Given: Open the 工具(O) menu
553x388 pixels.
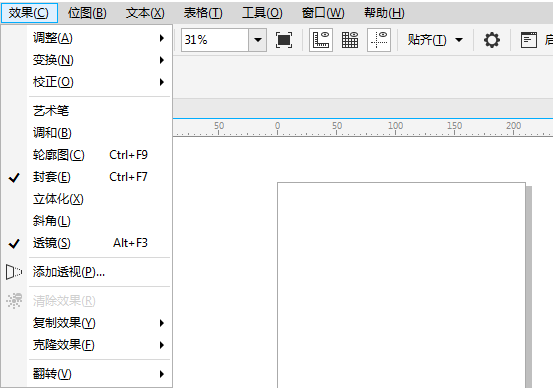Looking at the screenshot, I should coord(262,13).
